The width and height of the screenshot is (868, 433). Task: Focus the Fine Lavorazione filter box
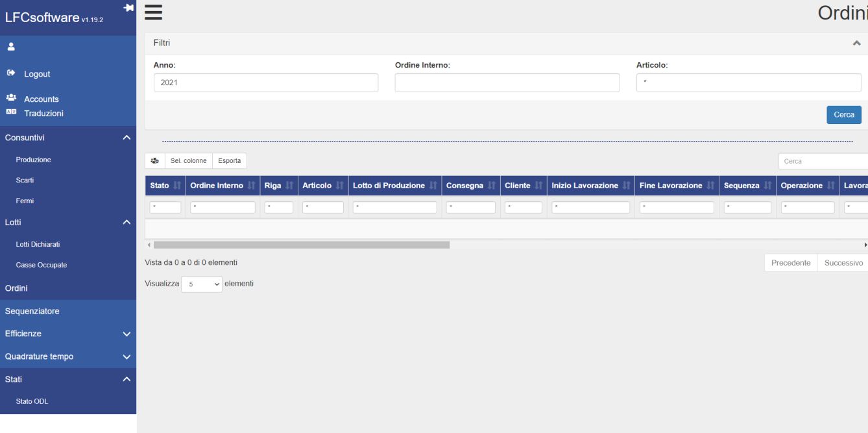point(677,208)
